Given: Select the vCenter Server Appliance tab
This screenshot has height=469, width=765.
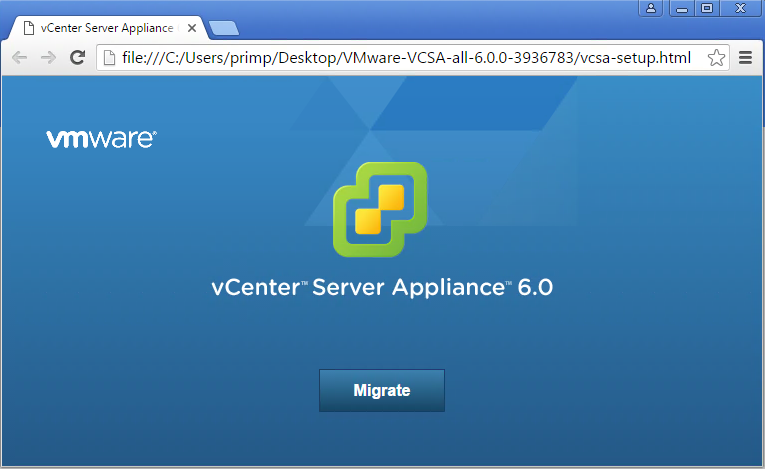Looking at the screenshot, I should click(106, 28).
